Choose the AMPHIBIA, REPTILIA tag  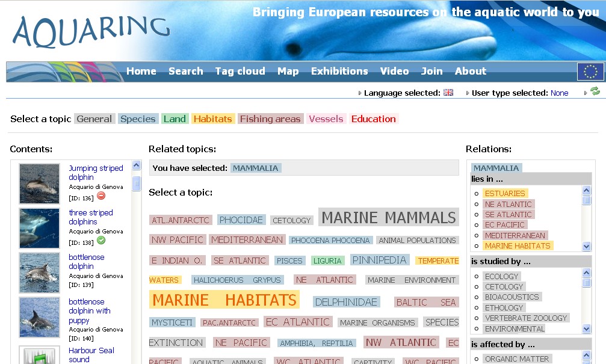click(x=317, y=343)
